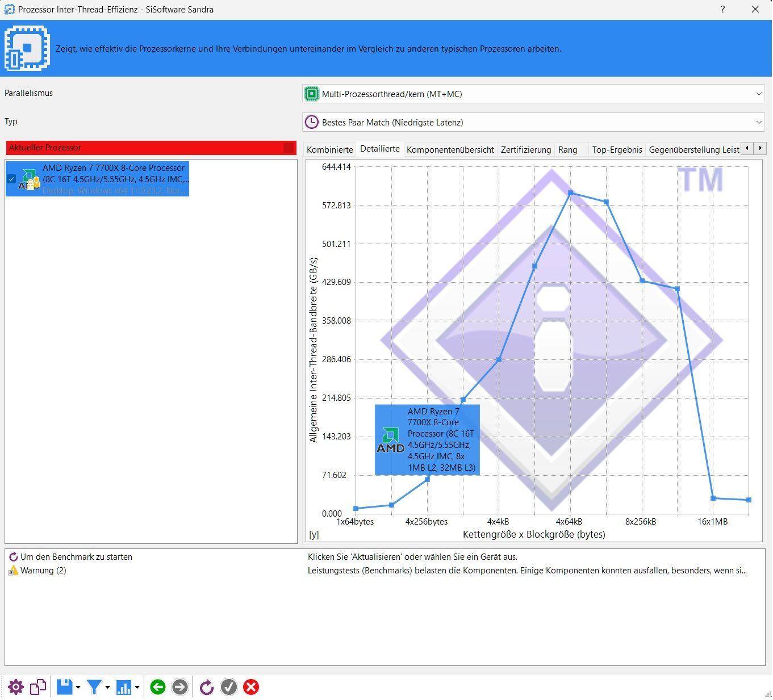Click the question mark help button
Viewport: 773px width, 700px height.
(x=722, y=9)
